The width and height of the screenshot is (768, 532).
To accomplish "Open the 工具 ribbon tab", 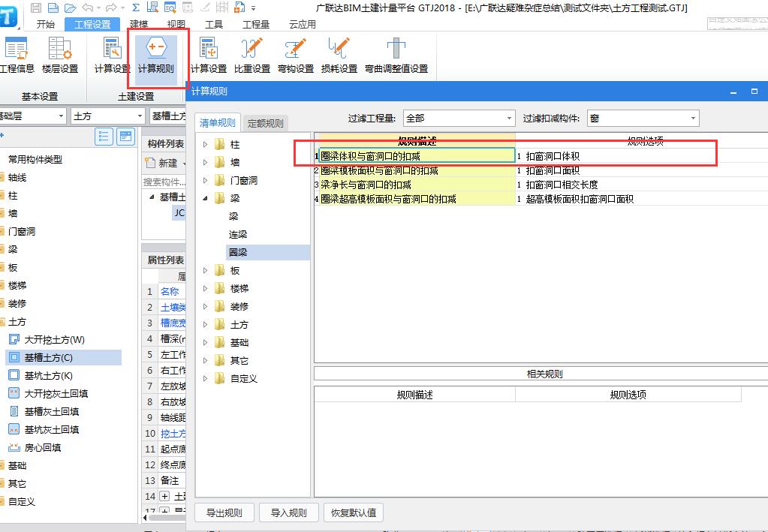I will point(213,24).
